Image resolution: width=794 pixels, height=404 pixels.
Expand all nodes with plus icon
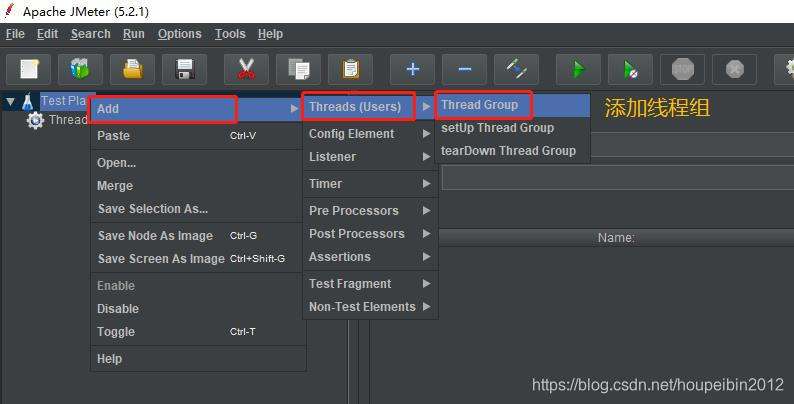click(x=413, y=69)
